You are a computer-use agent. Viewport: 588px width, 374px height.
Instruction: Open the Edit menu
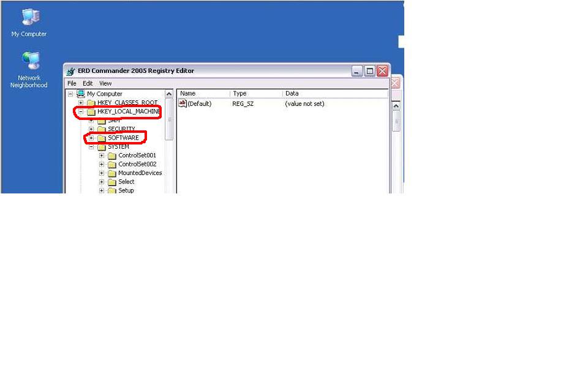tap(88, 83)
